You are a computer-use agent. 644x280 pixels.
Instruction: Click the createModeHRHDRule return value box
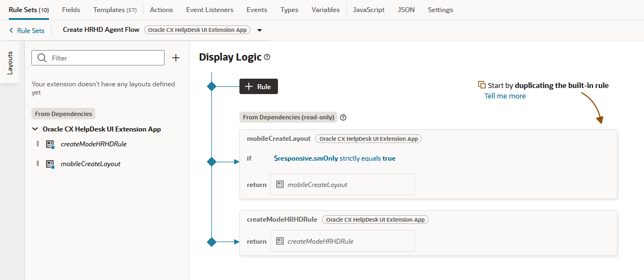342,241
